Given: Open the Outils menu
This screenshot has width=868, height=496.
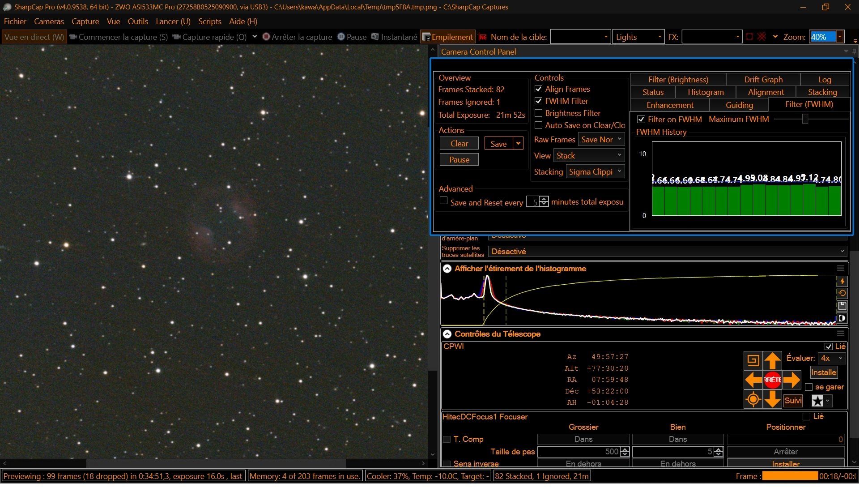Looking at the screenshot, I should coord(138,21).
